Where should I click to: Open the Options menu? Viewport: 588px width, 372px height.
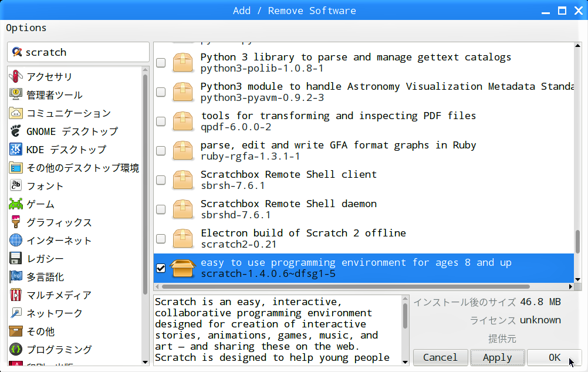[26, 28]
